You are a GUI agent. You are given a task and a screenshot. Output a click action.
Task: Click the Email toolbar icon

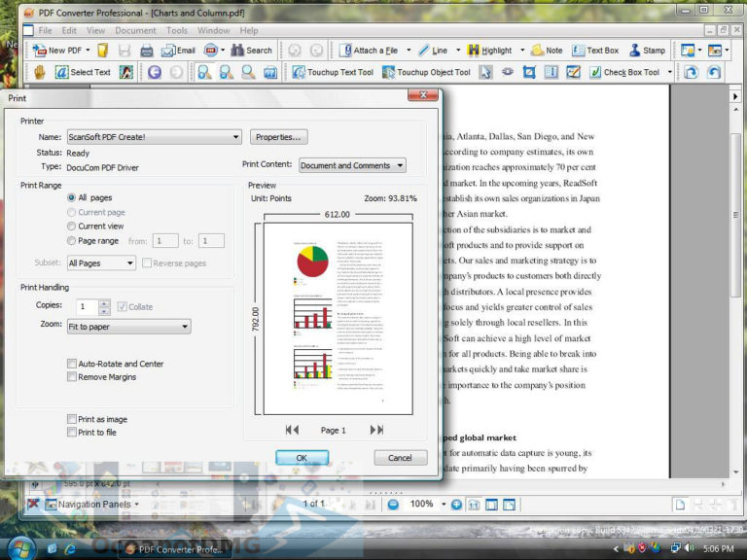(x=178, y=50)
